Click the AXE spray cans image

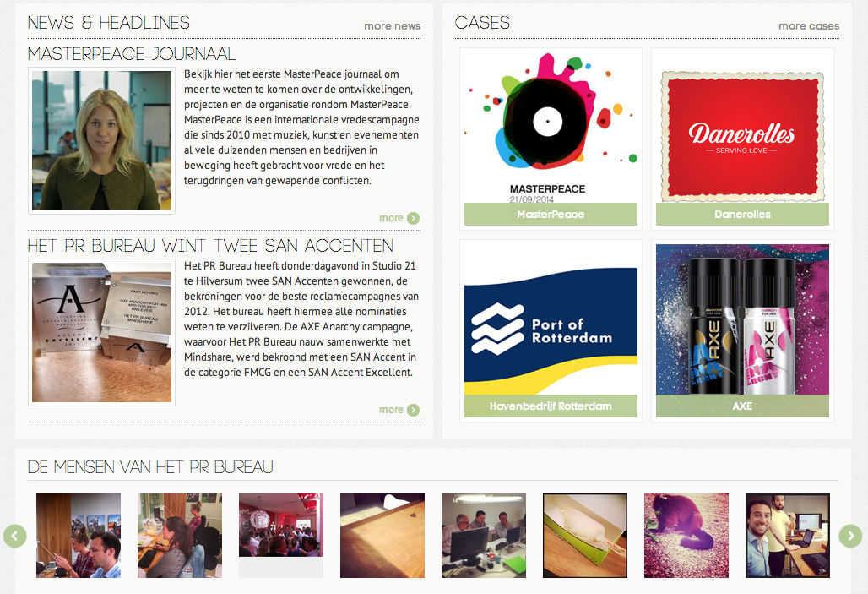tap(742, 319)
